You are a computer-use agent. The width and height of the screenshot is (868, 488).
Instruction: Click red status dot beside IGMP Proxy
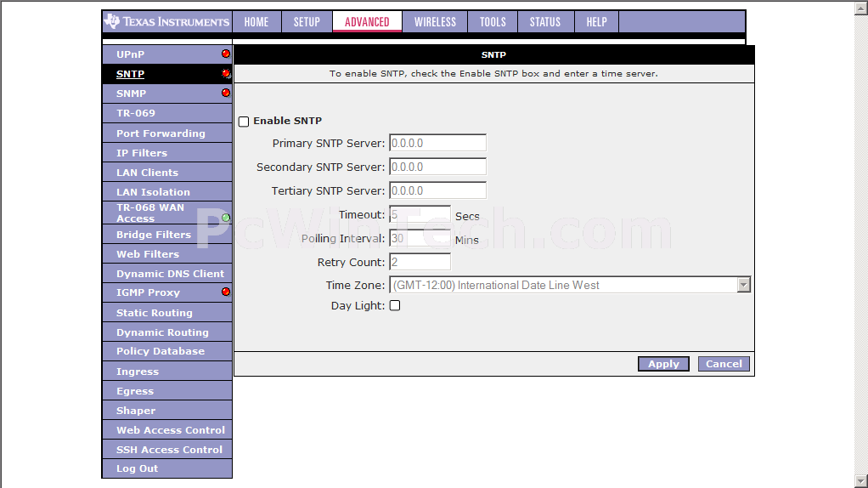[x=226, y=292]
